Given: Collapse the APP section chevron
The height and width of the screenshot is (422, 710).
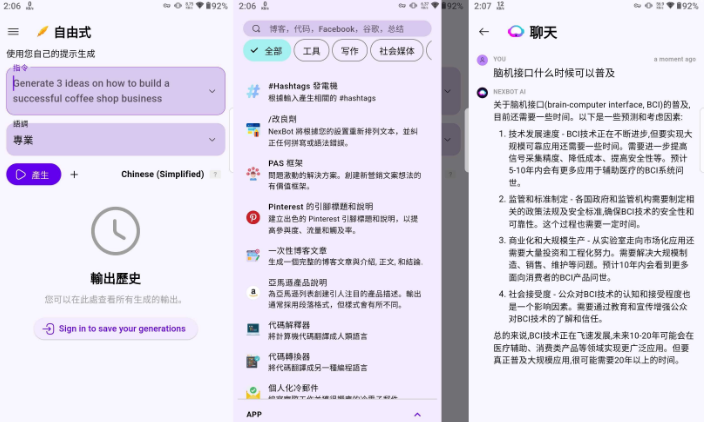Looking at the screenshot, I should [417, 414].
